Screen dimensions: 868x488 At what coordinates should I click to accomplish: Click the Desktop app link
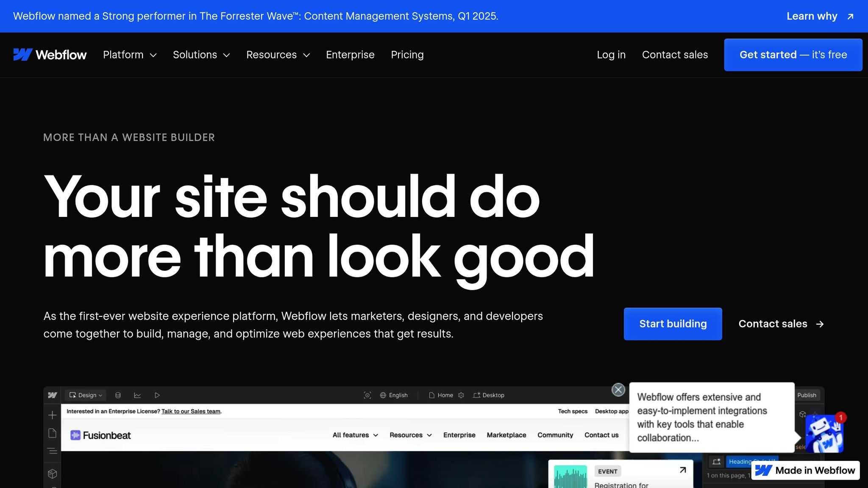tap(612, 411)
